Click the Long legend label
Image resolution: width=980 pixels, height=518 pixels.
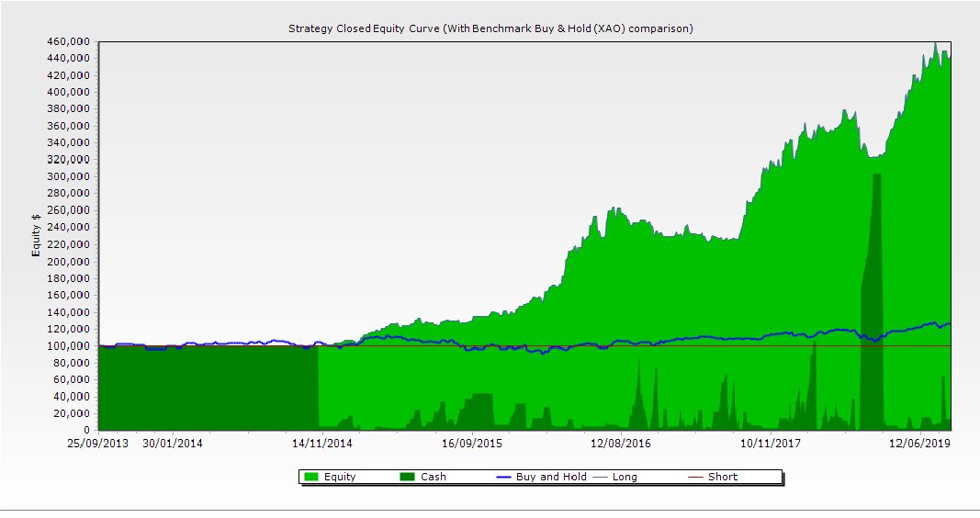625,477
